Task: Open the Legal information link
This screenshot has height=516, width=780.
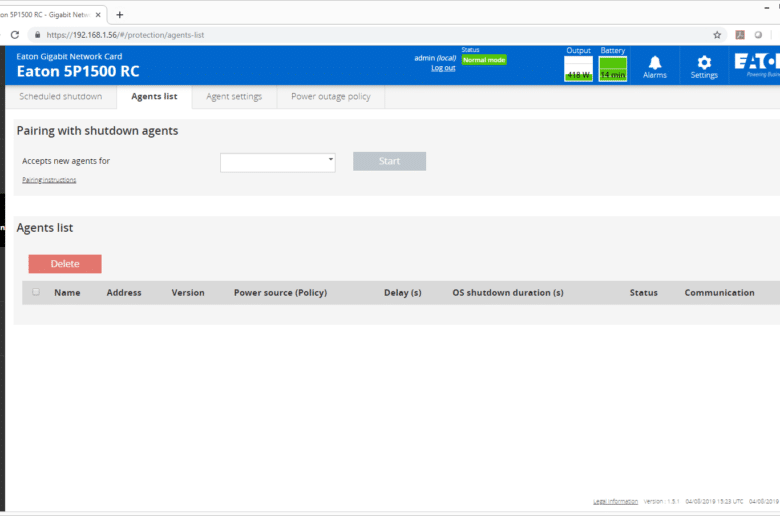Action: (615, 501)
